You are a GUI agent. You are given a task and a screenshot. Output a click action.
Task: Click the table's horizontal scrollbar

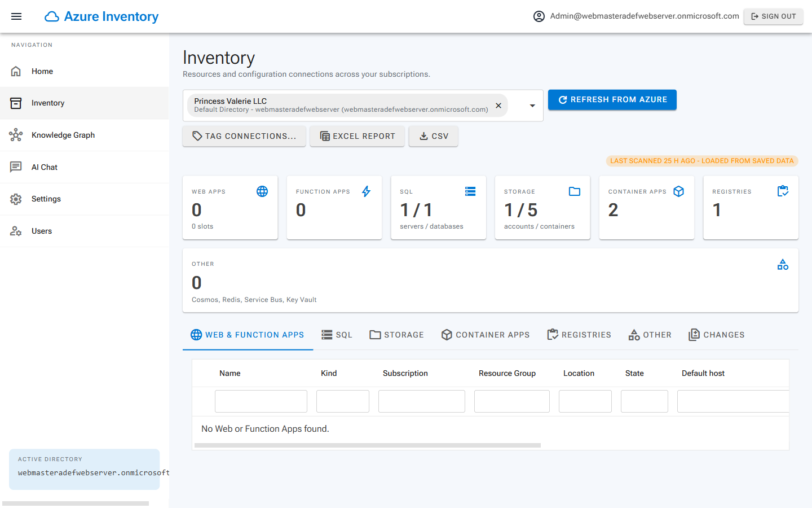[x=368, y=445]
